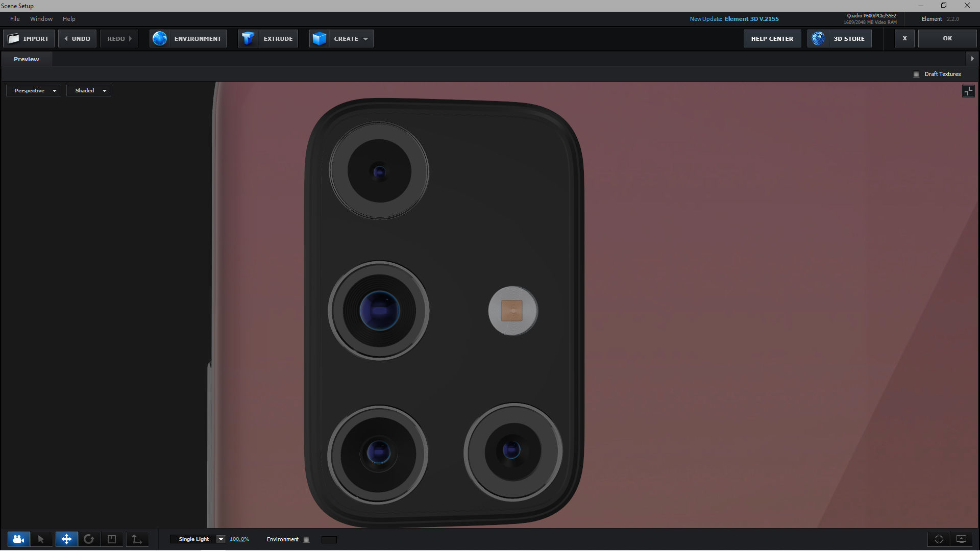The image size is (980, 551).
Task: Activate the move gizmo tool
Action: tap(66, 539)
